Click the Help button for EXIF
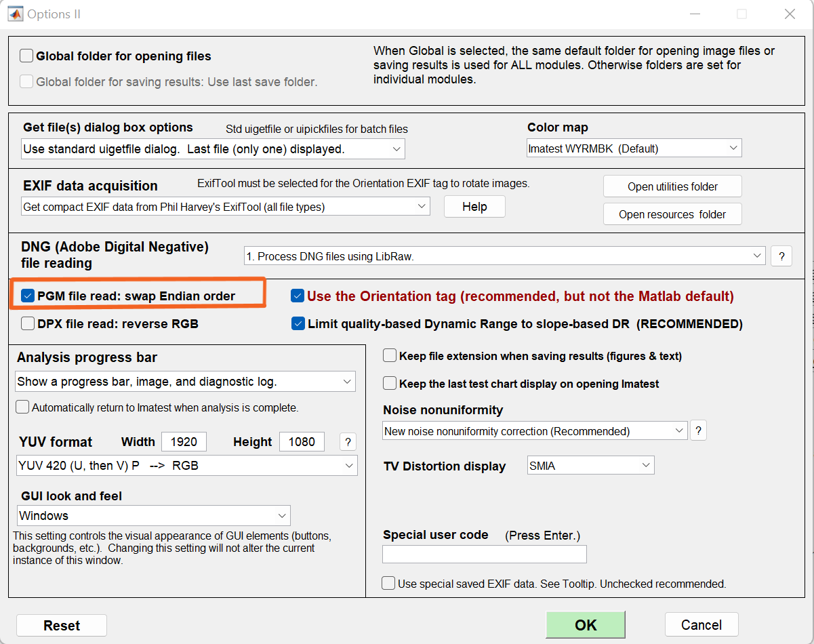 474,207
